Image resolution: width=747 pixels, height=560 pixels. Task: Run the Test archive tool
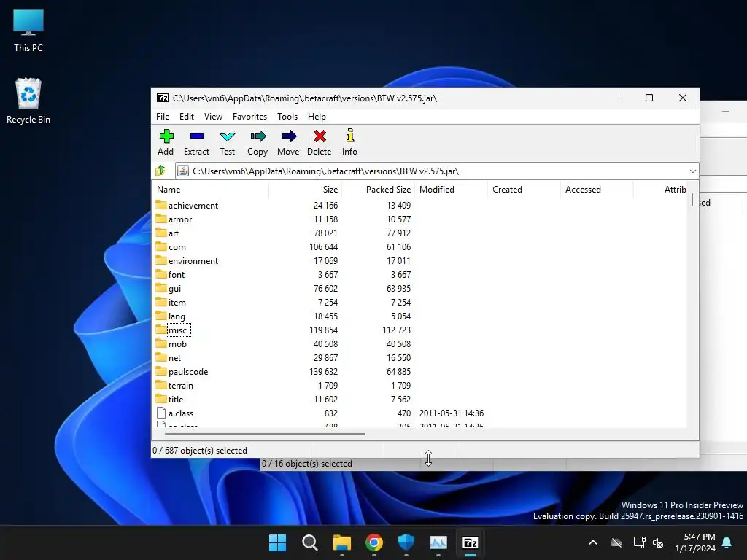[228, 141]
